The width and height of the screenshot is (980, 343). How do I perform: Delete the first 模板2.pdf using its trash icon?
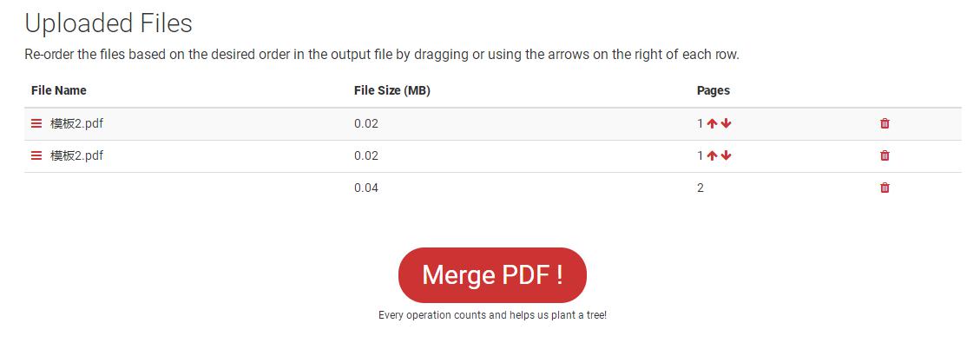click(x=885, y=123)
